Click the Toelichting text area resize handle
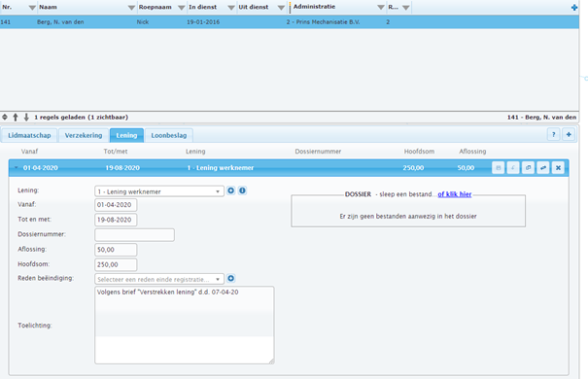Image resolution: width=588 pixels, height=379 pixels. point(271,361)
